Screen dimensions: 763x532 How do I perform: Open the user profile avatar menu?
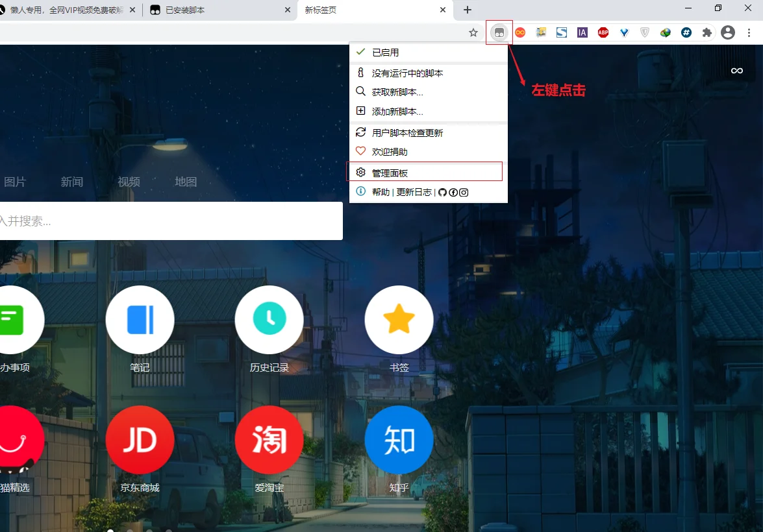pyautogui.click(x=728, y=32)
